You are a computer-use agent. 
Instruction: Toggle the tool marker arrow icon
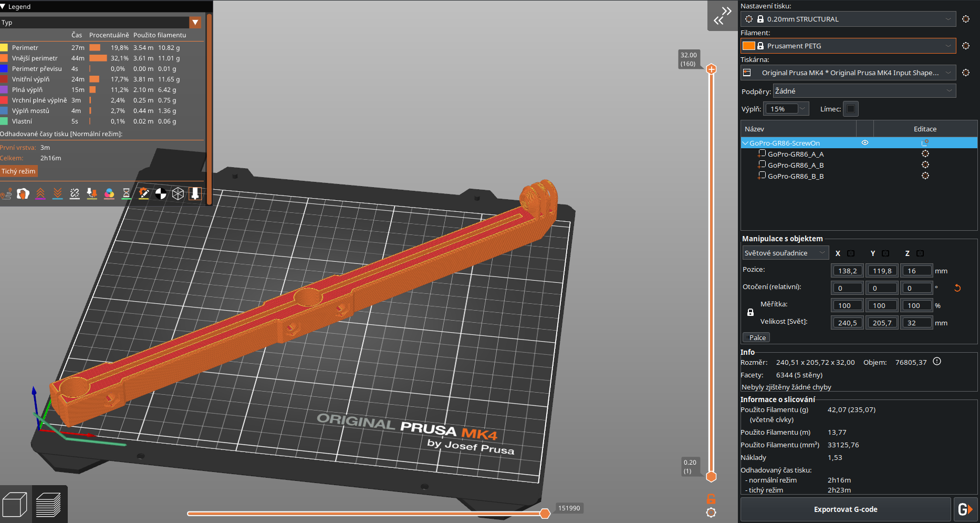coord(195,194)
